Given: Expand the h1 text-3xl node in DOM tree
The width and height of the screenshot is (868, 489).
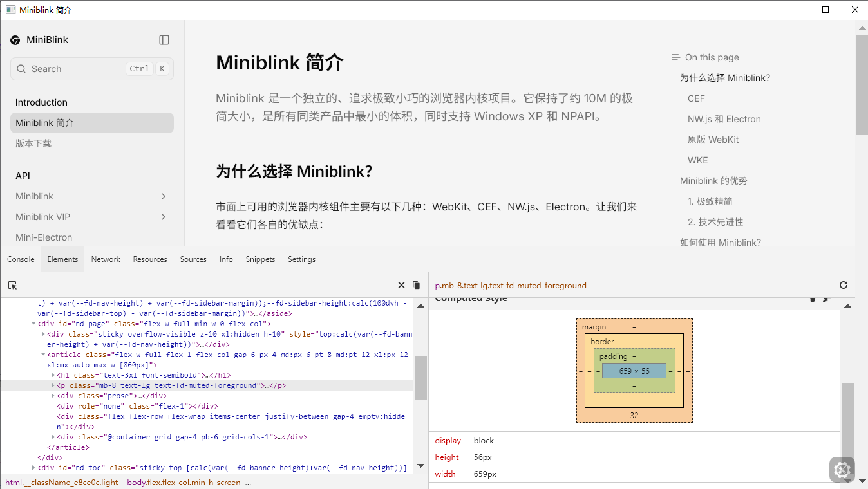Looking at the screenshot, I should 53,375.
